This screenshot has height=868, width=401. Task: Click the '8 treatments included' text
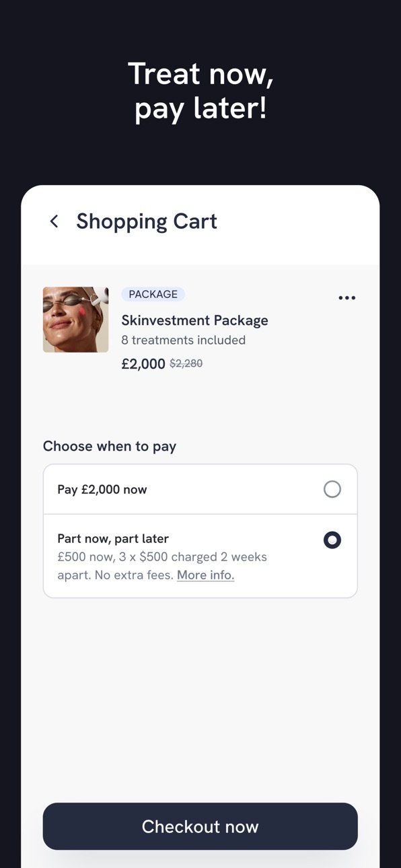(184, 340)
